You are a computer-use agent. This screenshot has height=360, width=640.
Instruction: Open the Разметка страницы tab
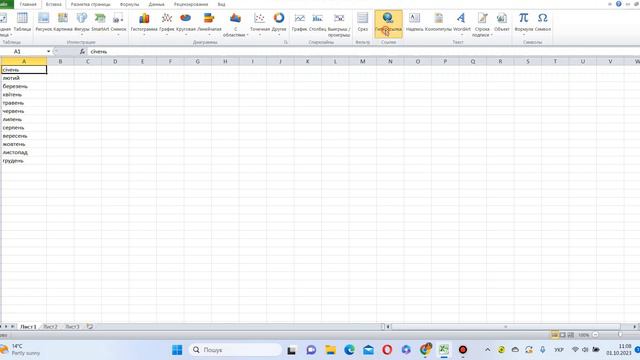click(x=90, y=4)
